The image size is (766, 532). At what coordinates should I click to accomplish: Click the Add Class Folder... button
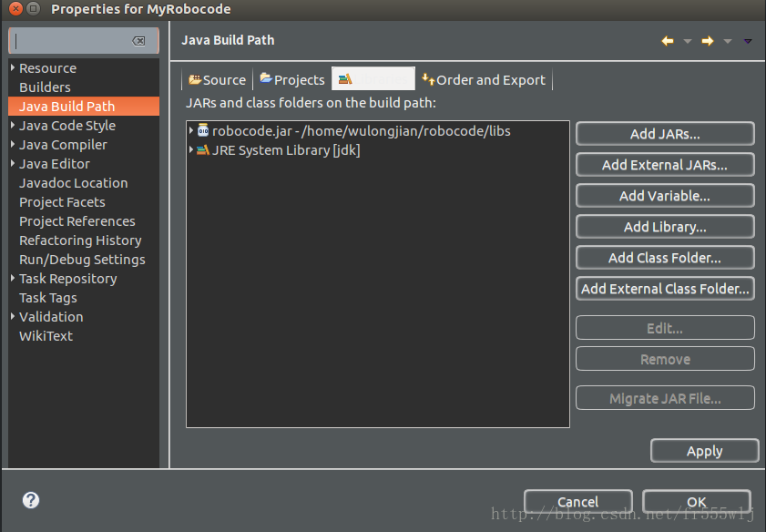tap(665, 258)
